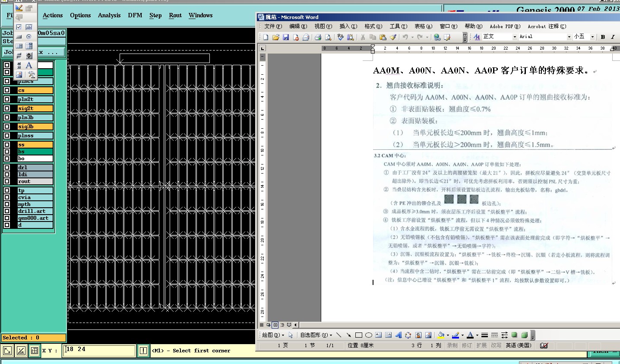The height and width of the screenshot is (364, 620).
Task: Select the Arrow drawing tool
Action: click(x=348, y=335)
